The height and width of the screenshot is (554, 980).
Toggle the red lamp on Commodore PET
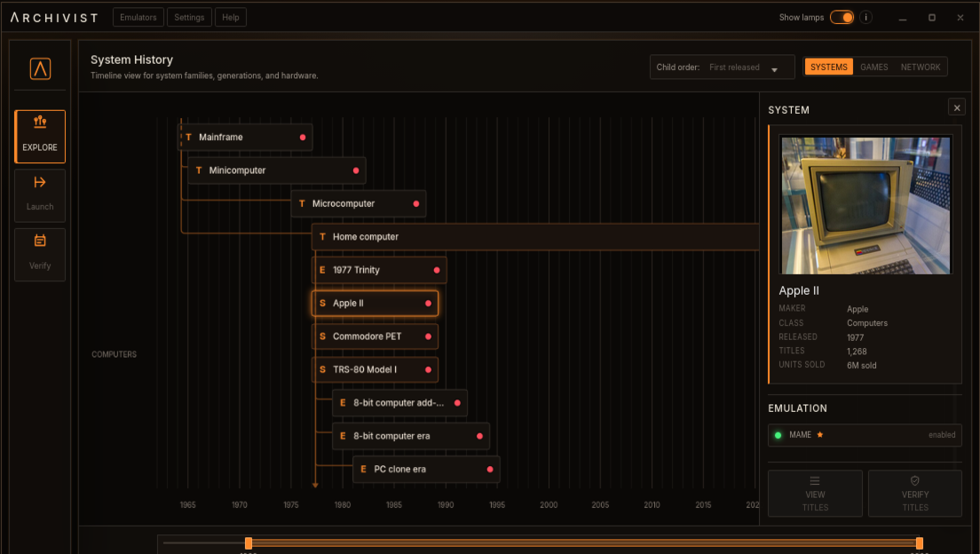click(428, 336)
